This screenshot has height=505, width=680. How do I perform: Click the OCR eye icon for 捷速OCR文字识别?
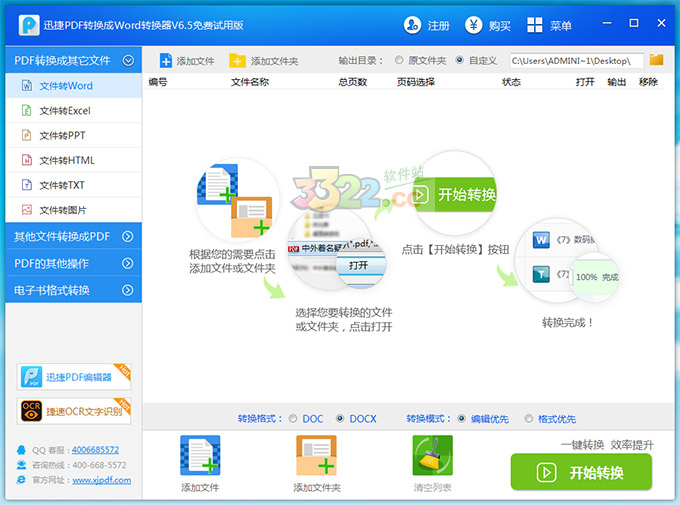pyautogui.click(x=32, y=411)
